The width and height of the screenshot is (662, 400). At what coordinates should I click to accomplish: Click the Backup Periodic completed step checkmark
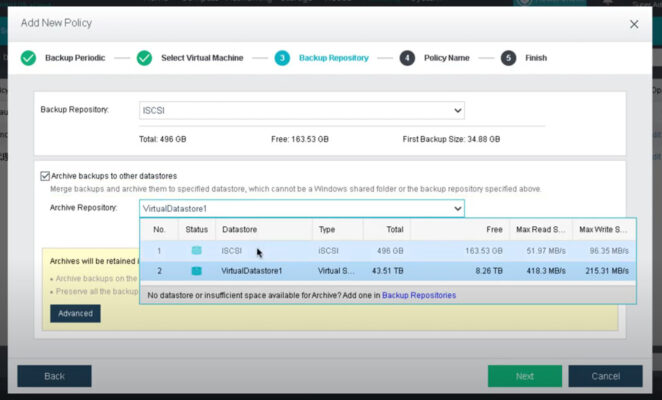click(28, 58)
